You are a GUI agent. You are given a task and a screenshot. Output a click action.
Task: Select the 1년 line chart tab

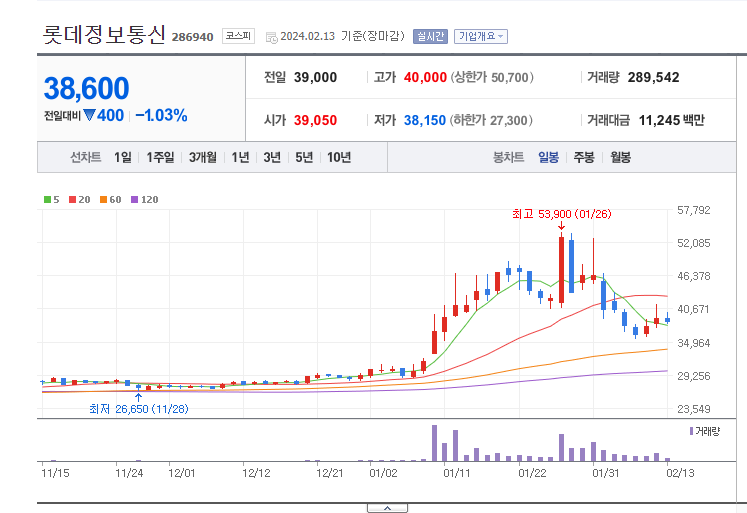coord(240,157)
